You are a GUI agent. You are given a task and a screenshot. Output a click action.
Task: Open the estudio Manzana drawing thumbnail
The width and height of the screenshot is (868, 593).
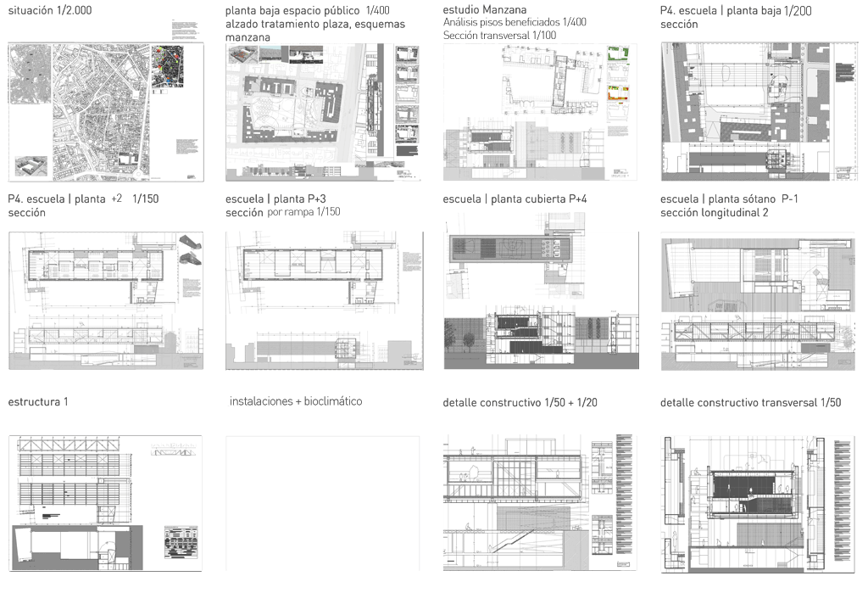click(540, 111)
